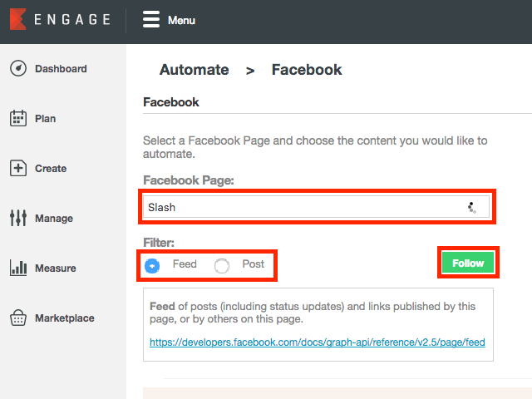Click the Facebook breadcrumb title

307,70
